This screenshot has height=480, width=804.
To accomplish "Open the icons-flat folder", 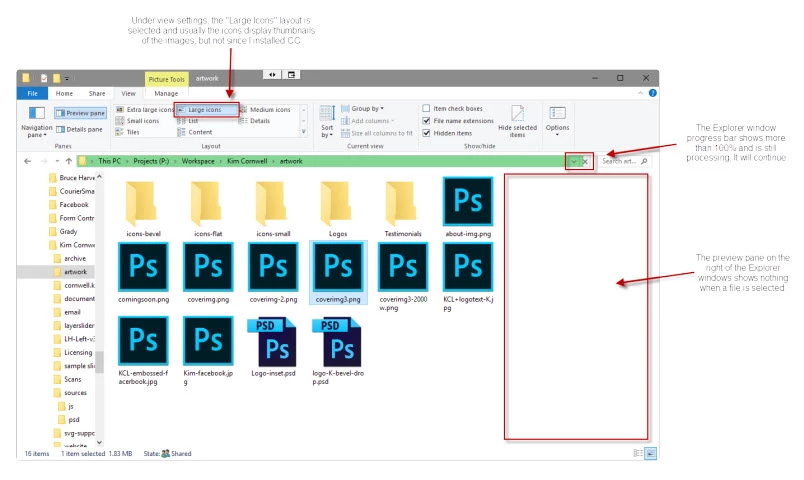I will [208, 209].
